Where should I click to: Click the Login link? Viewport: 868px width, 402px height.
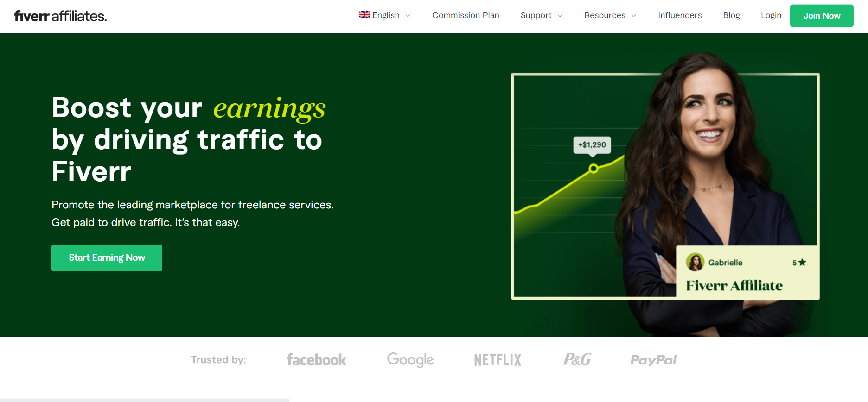point(771,15)
